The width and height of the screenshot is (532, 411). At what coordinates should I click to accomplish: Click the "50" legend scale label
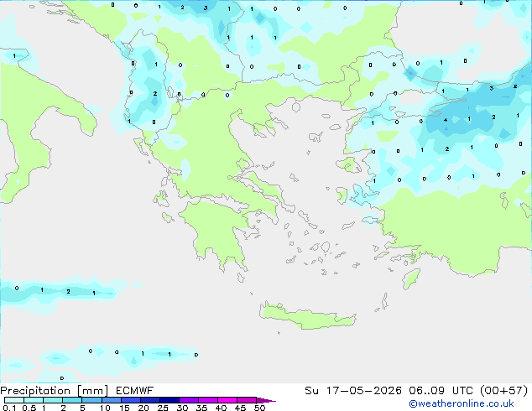tap(259, 408)
